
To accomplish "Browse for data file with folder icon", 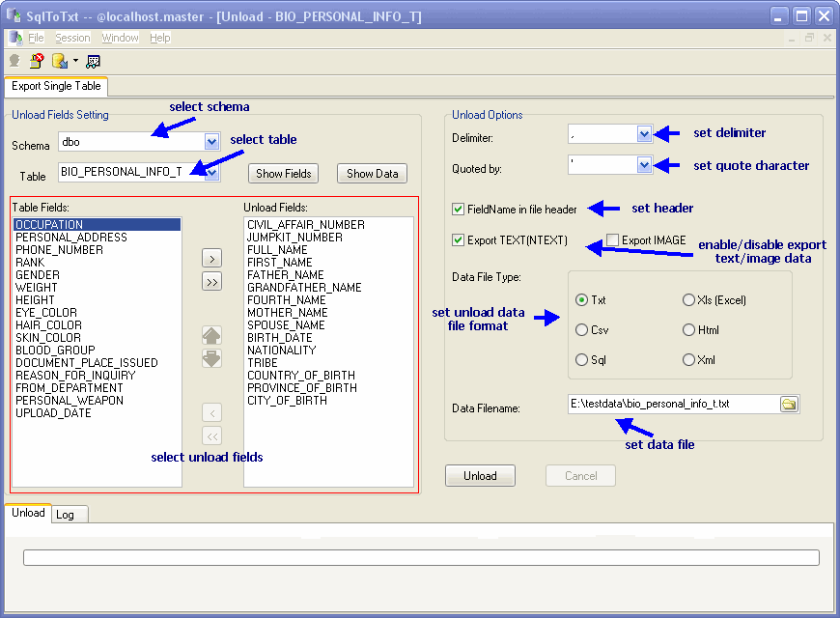I will 789,404.
